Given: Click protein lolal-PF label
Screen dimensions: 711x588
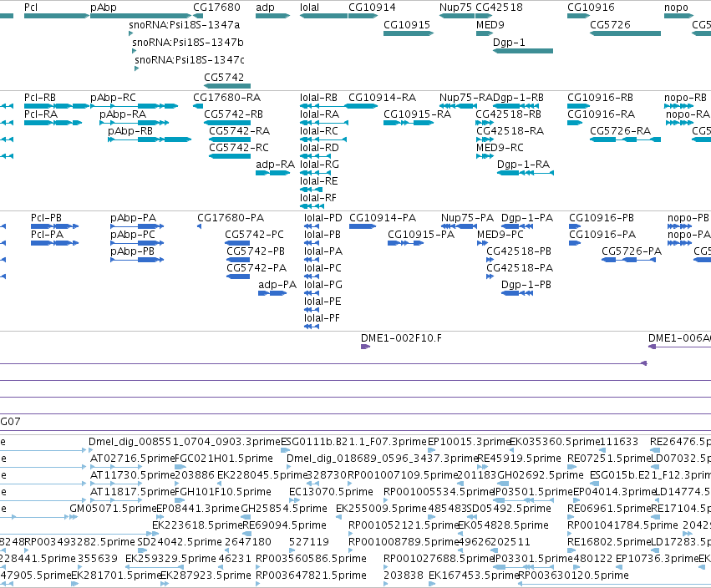Looking at the screenshot, I should coord(322,318).
